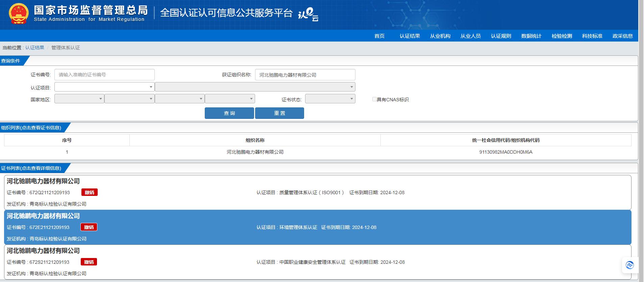Image resolution: width=644 pixels, height=282 pixels.
Task: Click 中国职业健康安全管理体系认证 item text
Action: [x=313, y=262]
